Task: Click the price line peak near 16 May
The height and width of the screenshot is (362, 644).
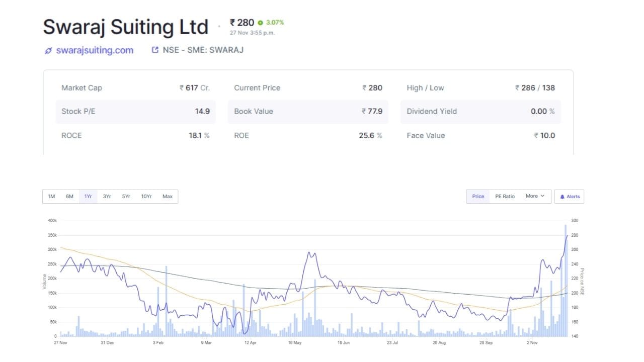Action: click(311, 253)
